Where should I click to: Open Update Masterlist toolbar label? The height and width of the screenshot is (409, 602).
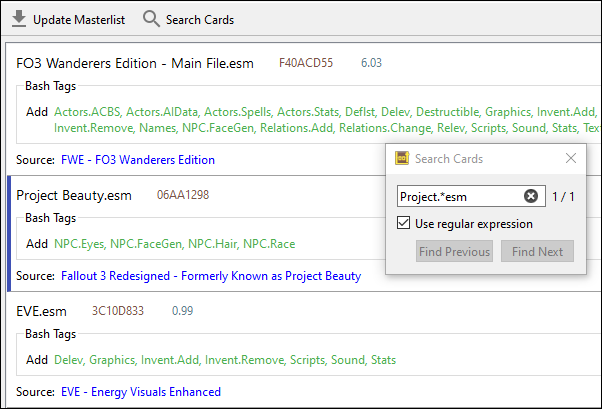[x=79, y=20]
